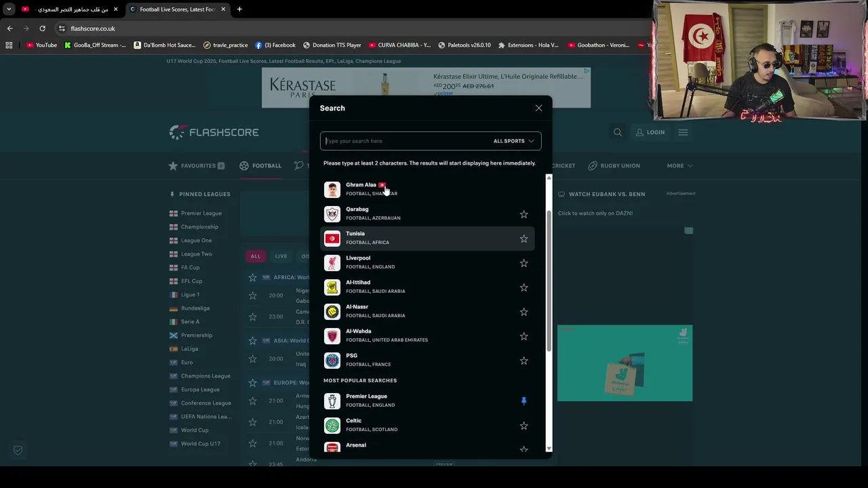The width and height of the screenshot is (868, 488).
Task: Star the Africa World Cup league header
Action: tap(252, 277)
